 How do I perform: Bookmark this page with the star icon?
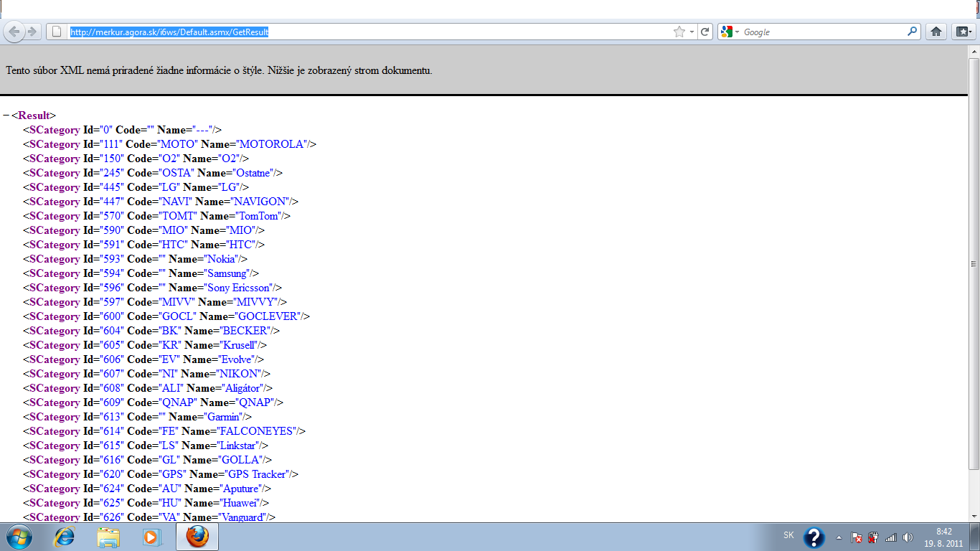[679, 32]
